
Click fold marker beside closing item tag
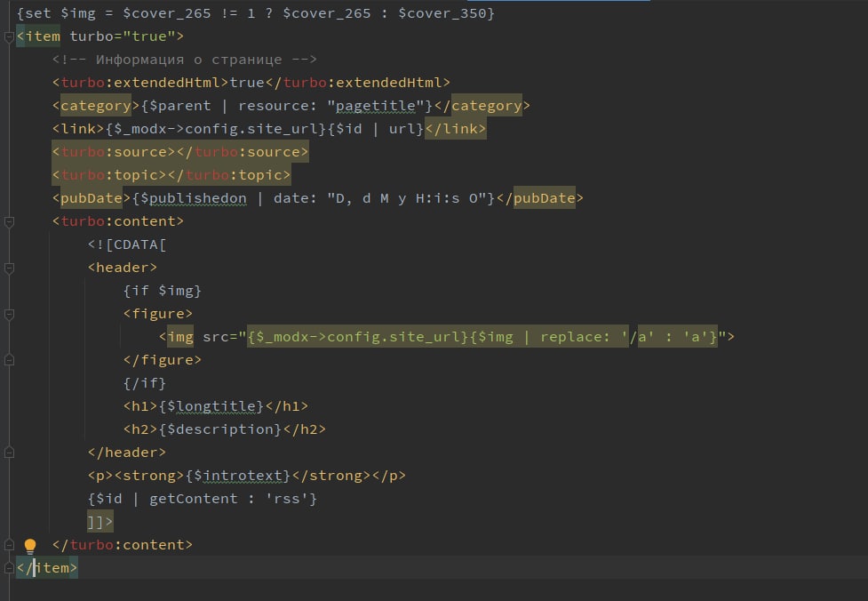pos(9,568)
